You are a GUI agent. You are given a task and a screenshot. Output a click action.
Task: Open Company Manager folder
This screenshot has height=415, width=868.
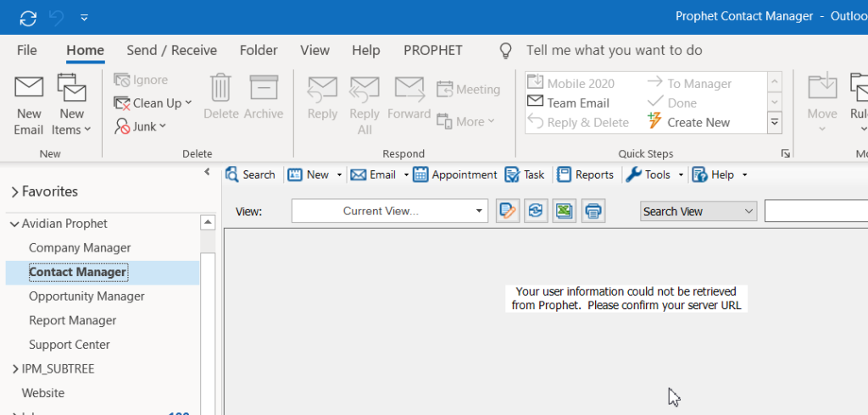(80, 248)
